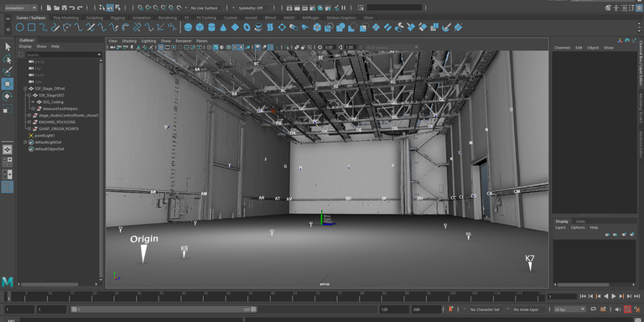Viewport: 644px width, 322px height.
Task: Switch layer editor to the Anim tab
Action: (580, 221)
